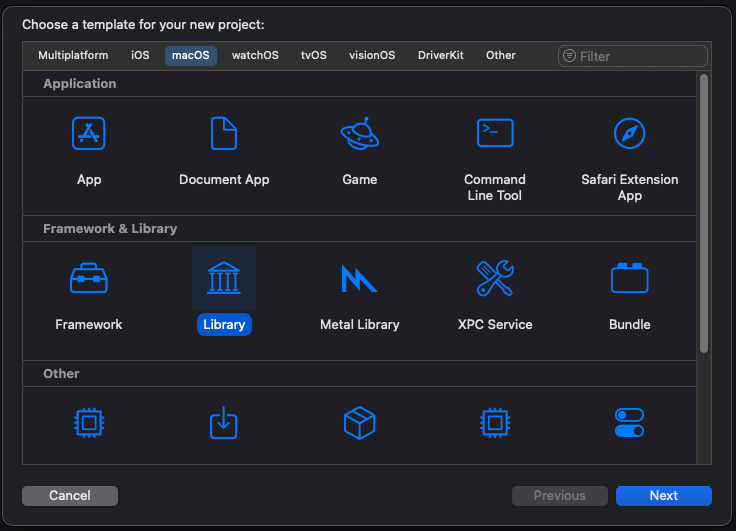Switch to the watchOS tab

(x=255, y=56)
